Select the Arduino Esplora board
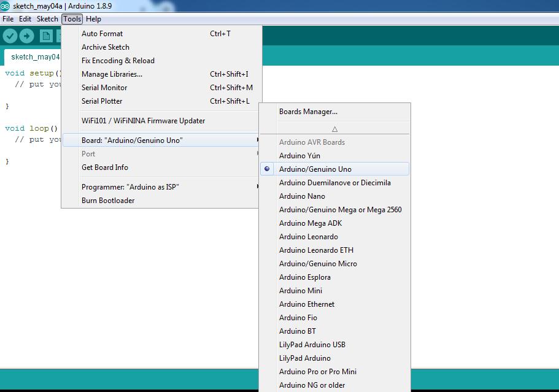 [335, 278]
